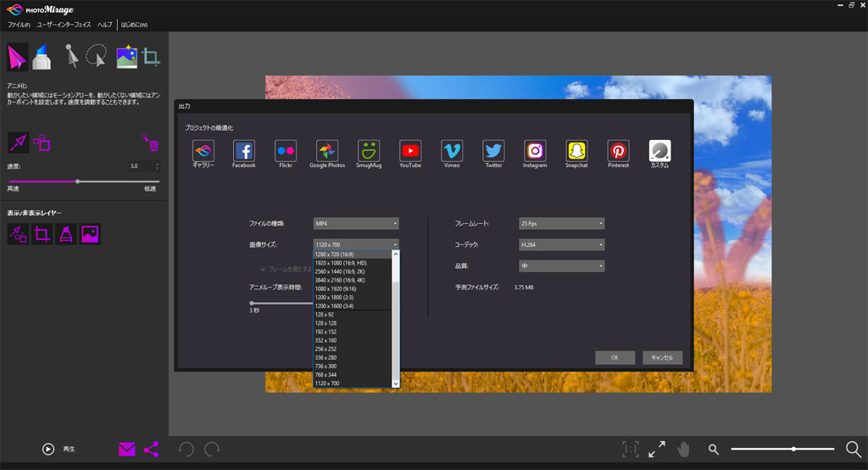Viewport: 868px width, 470px height.
Task: Select the Flickr export icon
Action: pyautogui.click(x=286, y=151)
